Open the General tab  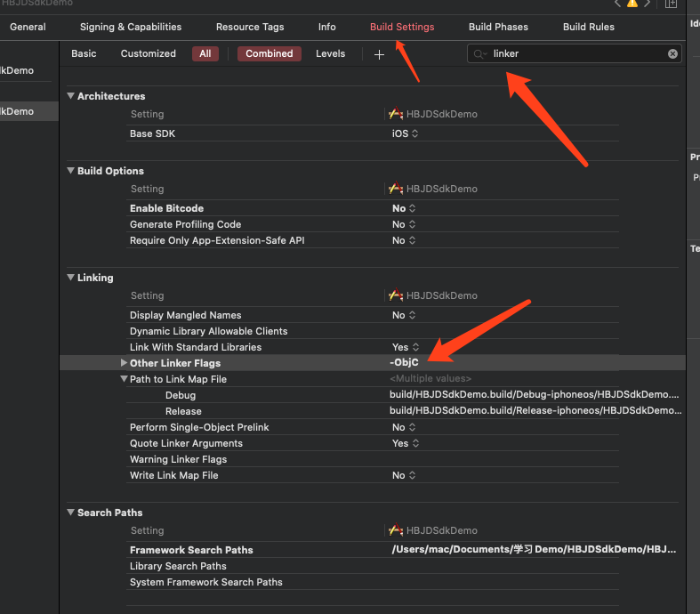[x=28, y=27]
